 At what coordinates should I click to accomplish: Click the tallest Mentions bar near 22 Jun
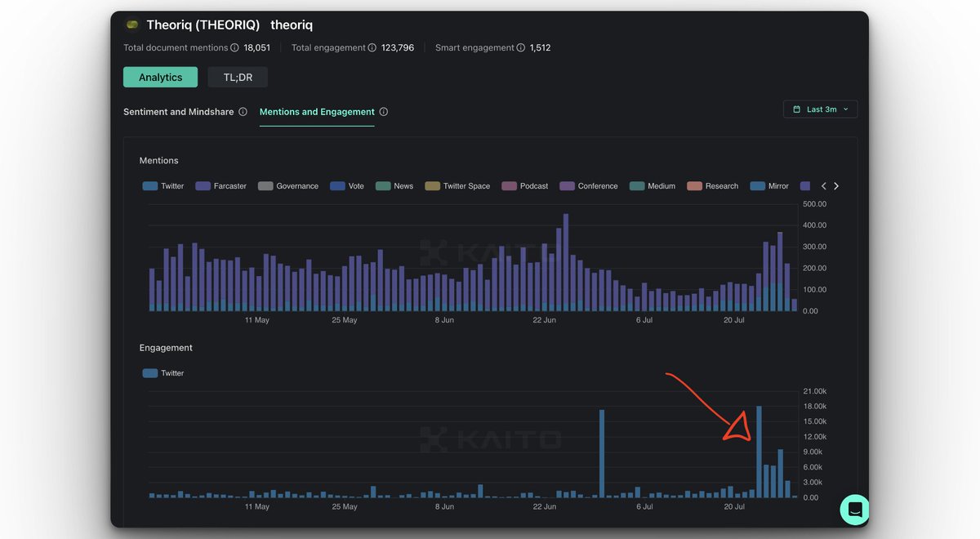point(566,262)
